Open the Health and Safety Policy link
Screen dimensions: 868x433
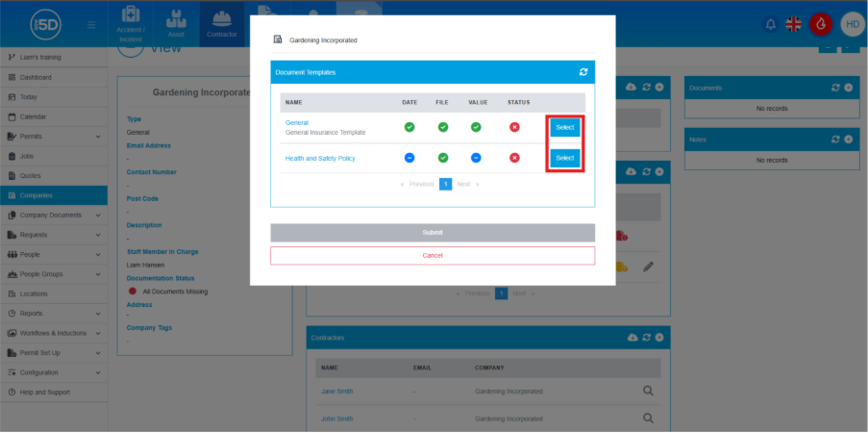coord(320,158)
